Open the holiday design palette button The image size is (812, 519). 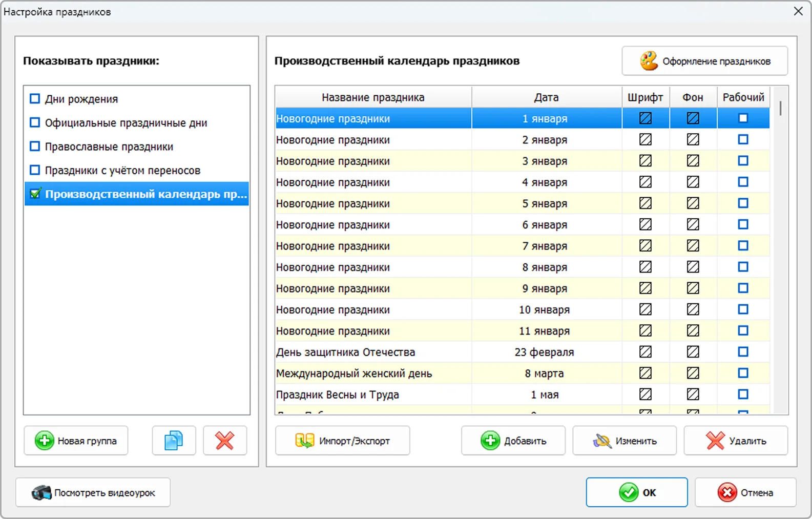tap(704, 61)
